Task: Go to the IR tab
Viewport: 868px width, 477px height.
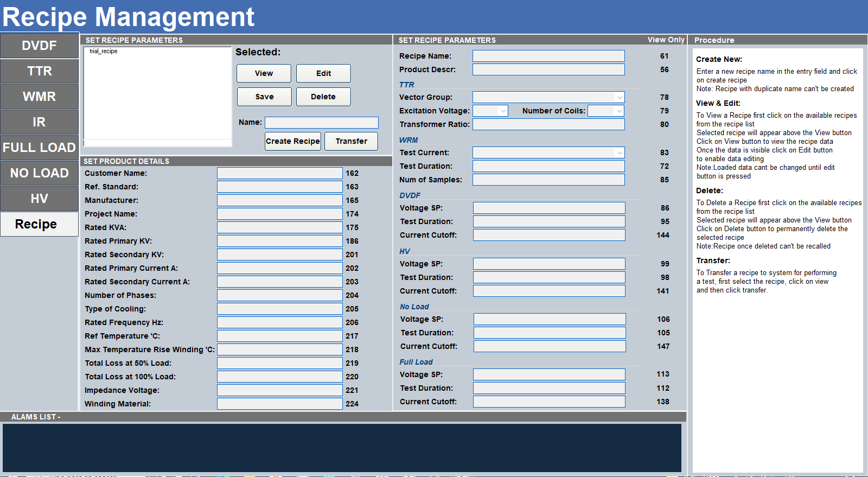Action: [x=39, y=122]
